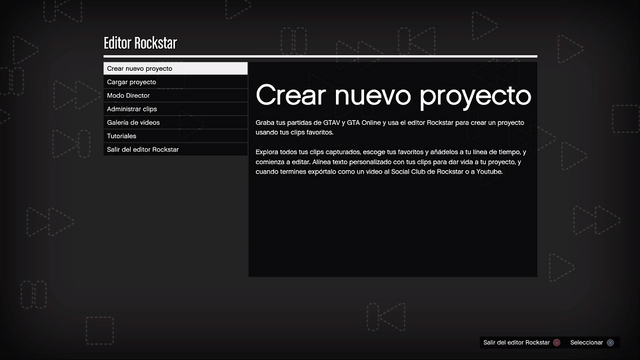This screenshot has width=640, height=360.
Task: Click the Editor Rockstar title
Action: coord(140,43)
